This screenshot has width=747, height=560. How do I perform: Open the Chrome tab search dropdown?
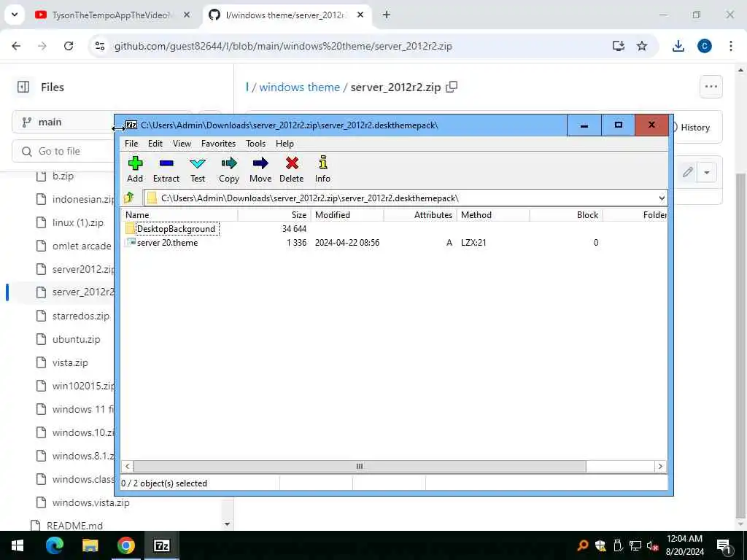(x=15, y=15)
